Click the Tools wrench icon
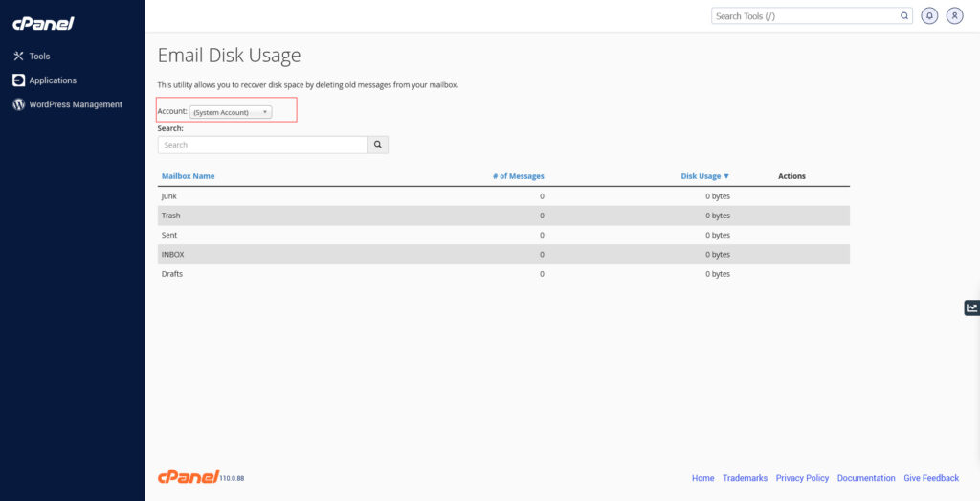The width and height of the screenshot is (980, 501). pos(18,57)
